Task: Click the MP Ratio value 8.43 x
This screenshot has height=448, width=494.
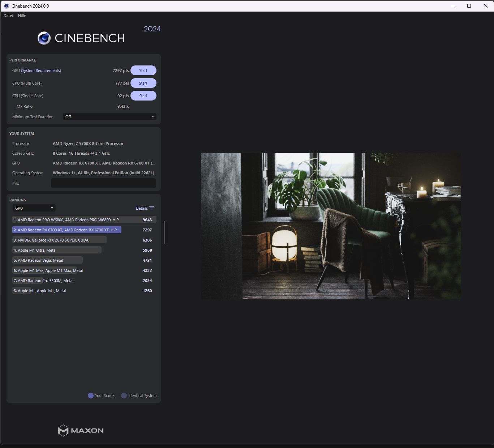Action: [x=123, y=106]
